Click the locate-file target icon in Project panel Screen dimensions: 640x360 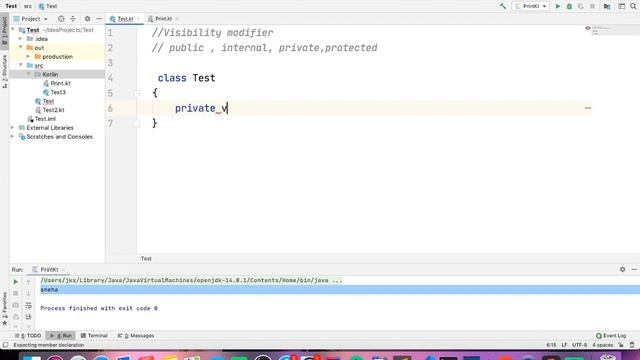point(61,19)
